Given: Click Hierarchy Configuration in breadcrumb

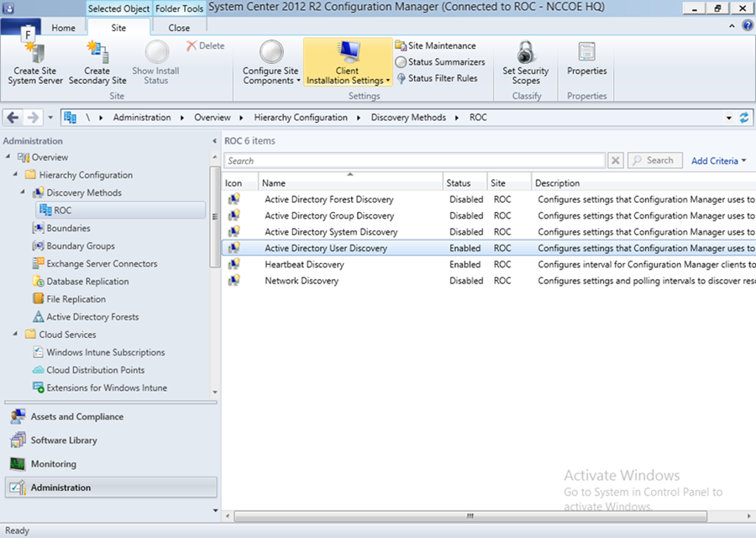Looking at the screenshot, I should click(x=301, y=117).
